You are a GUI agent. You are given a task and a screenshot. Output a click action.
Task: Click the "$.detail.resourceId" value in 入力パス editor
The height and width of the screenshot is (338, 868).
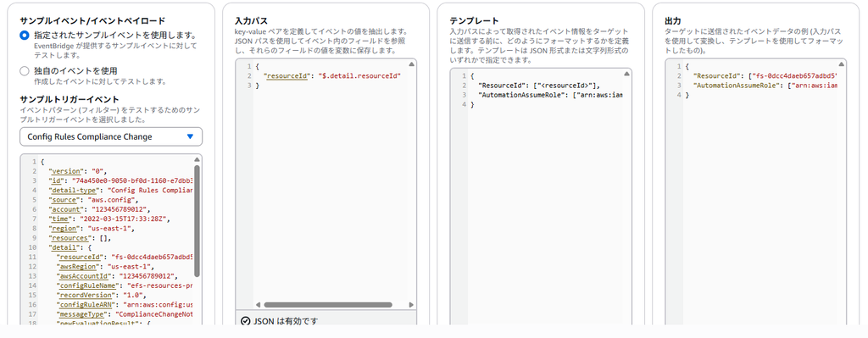point(360,75)
